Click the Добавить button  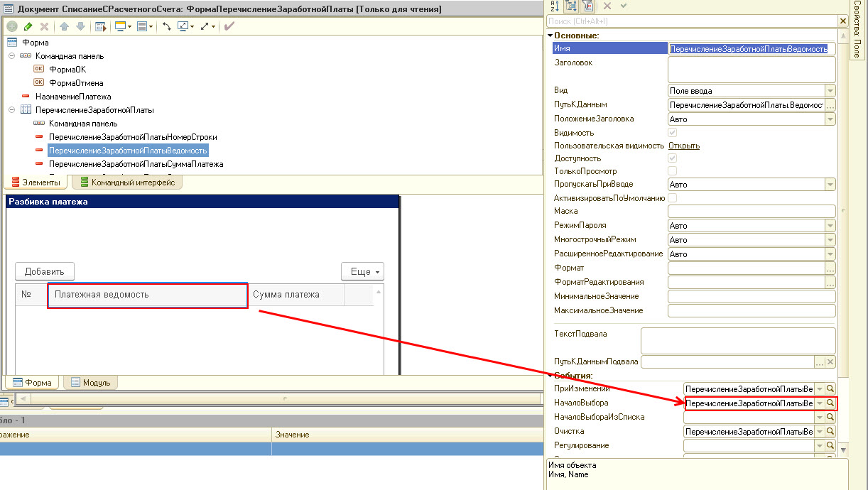pyautogui.click(x=45, y=271)
